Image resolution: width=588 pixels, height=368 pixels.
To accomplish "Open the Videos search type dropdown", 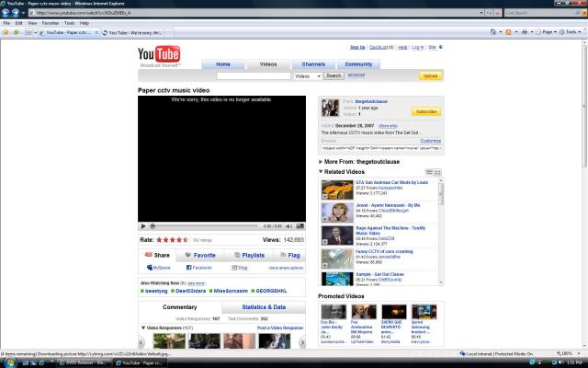I will pyautogui.click(x=307, y=75).
